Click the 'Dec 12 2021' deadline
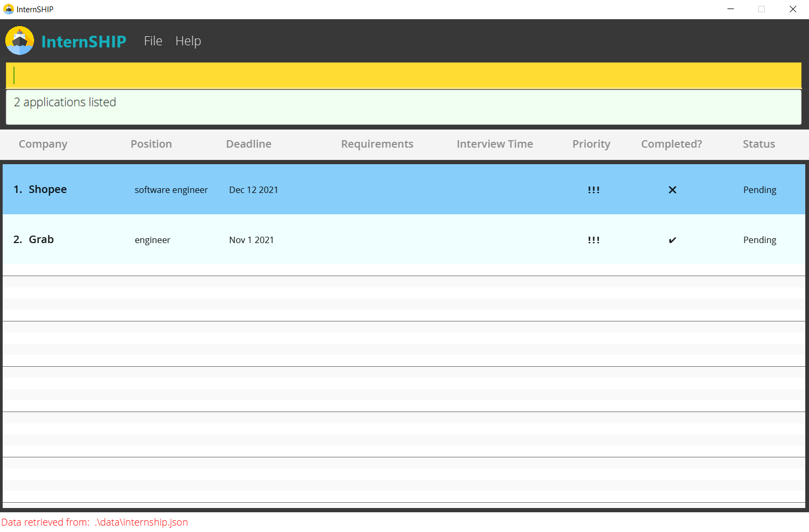809x532 pixels. click(x=254, y=190)
